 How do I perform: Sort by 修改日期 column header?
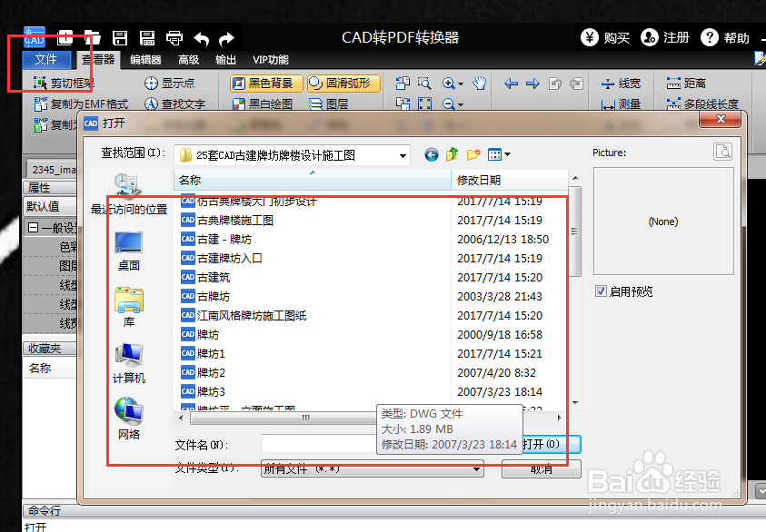coord(510,180)
